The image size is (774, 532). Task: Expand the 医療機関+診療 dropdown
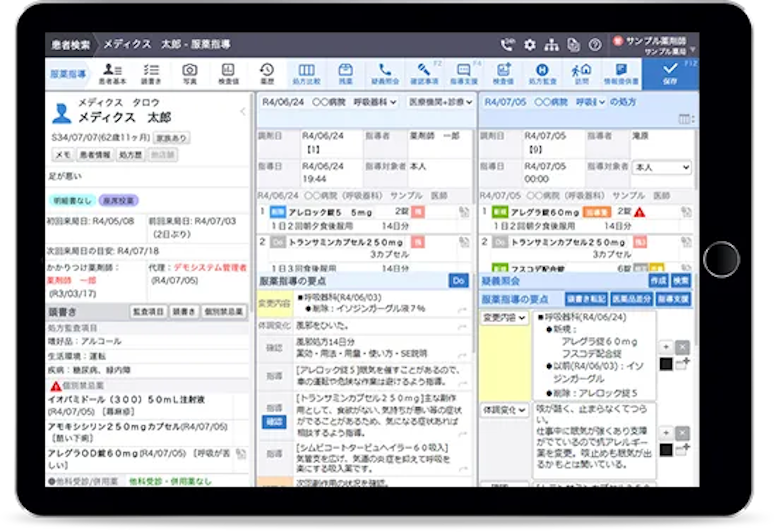tap(441, 102)
